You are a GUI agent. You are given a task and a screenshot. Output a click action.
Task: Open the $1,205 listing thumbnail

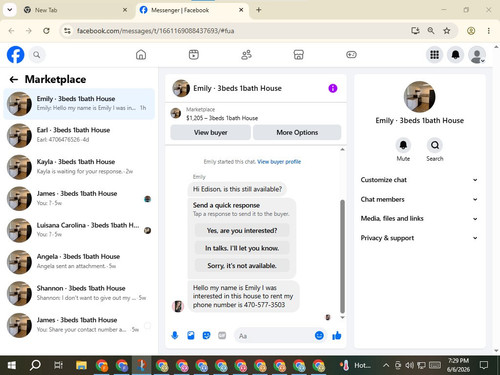tap(176, 113)
